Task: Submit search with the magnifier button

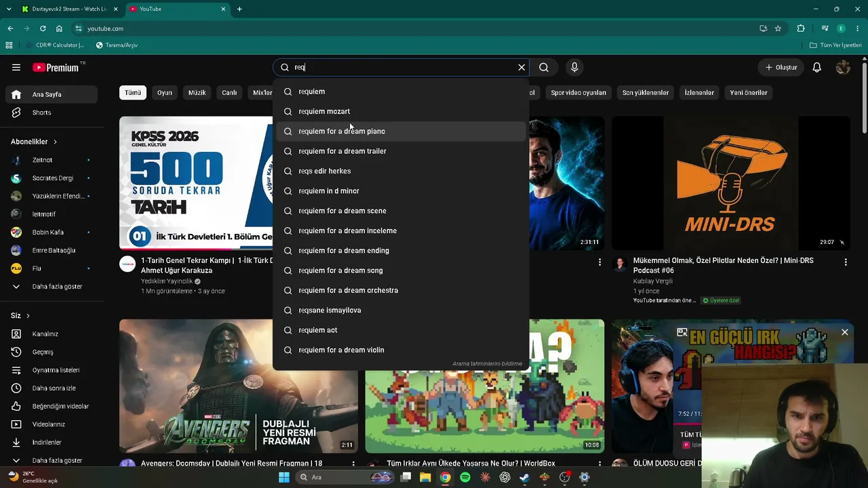Action: [544, 67]
